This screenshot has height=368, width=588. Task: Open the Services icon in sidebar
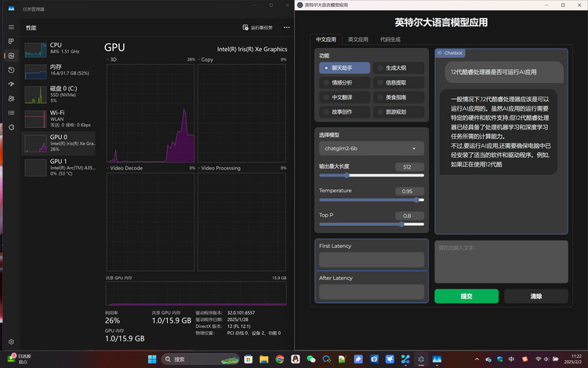coord(11,128)
